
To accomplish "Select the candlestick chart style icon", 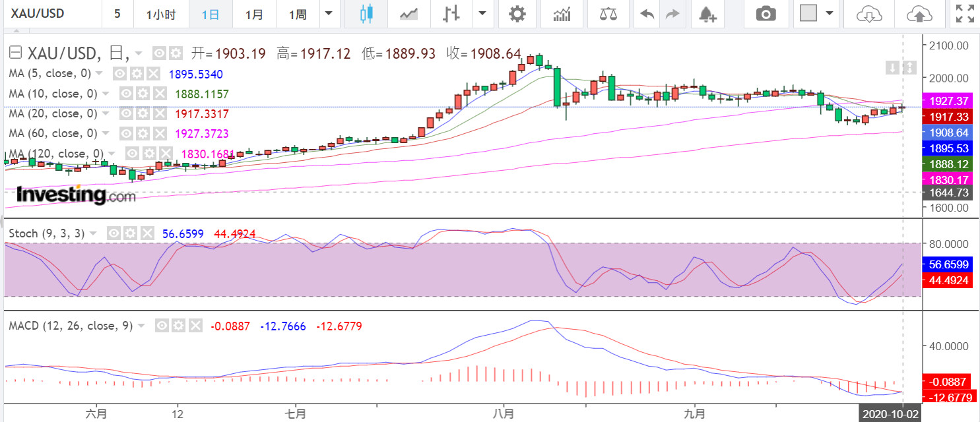I will point(366,14).
